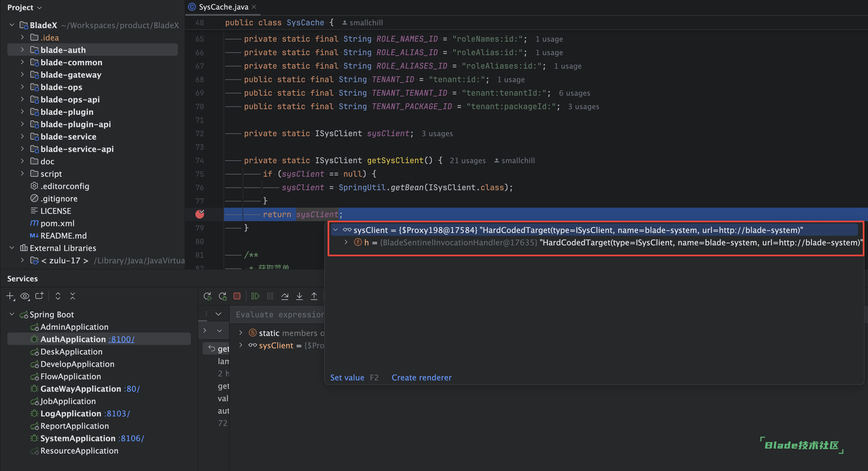Image resolution: width=868 pixels, height=471 pixels.
Task: Click the add service plus icon
Action: 10,296
